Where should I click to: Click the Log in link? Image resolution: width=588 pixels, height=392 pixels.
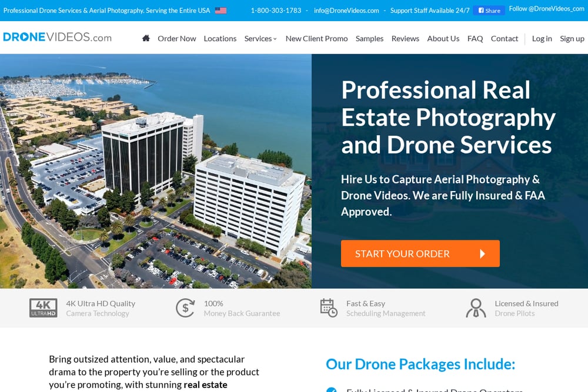point(542,39)
